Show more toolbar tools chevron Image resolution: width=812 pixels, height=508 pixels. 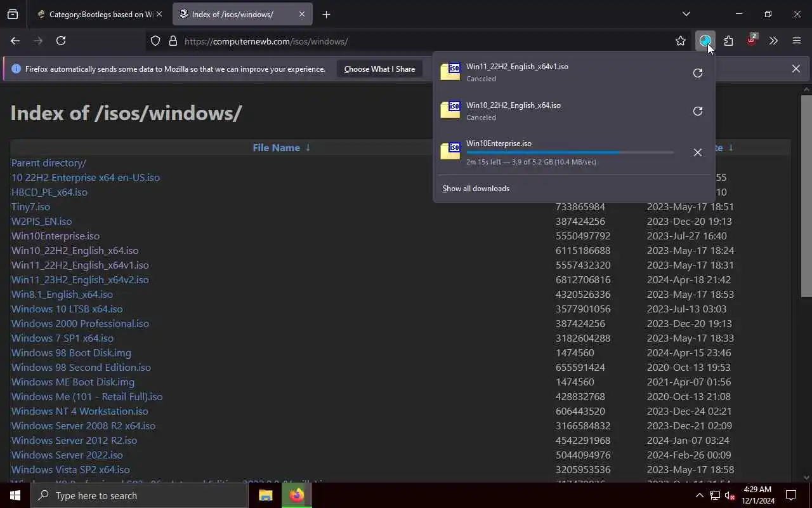[773, 41]
